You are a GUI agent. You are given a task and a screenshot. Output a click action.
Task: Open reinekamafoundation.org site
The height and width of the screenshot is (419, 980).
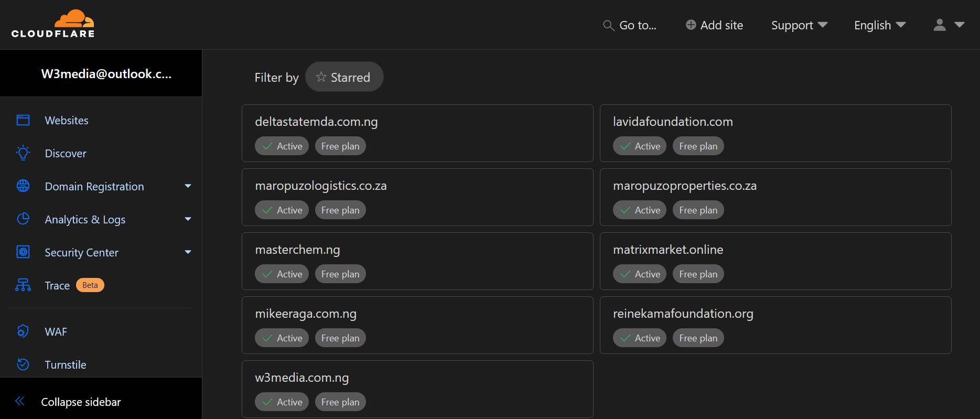683,314
